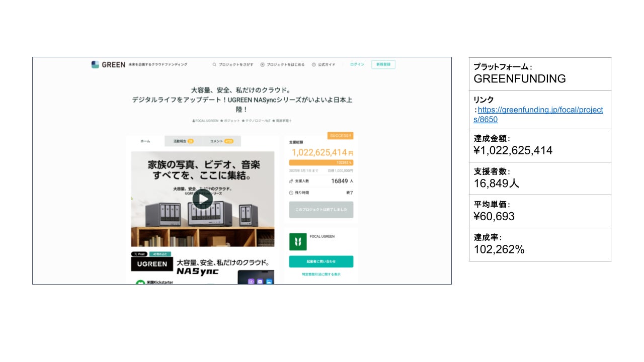Click the 未来を企画するクラウドファンディング tagline

tap(158, 65)
